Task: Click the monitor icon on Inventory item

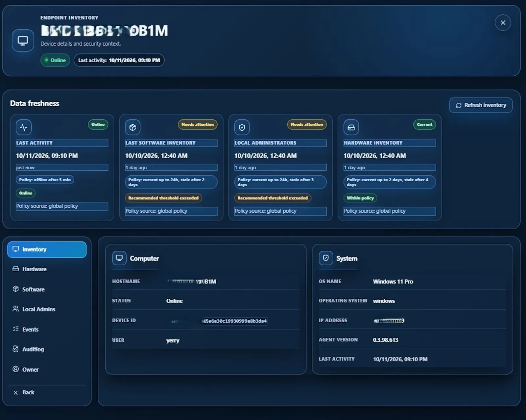Action: click(x=15, y=249)
